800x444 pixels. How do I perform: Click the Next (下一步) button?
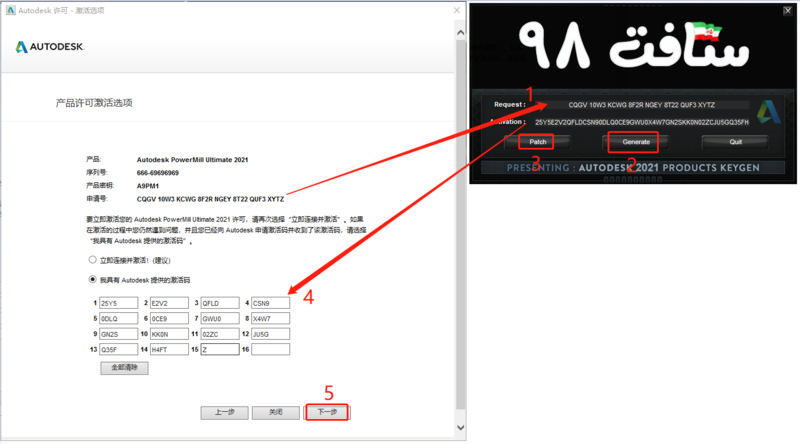(x=327, y=412)
